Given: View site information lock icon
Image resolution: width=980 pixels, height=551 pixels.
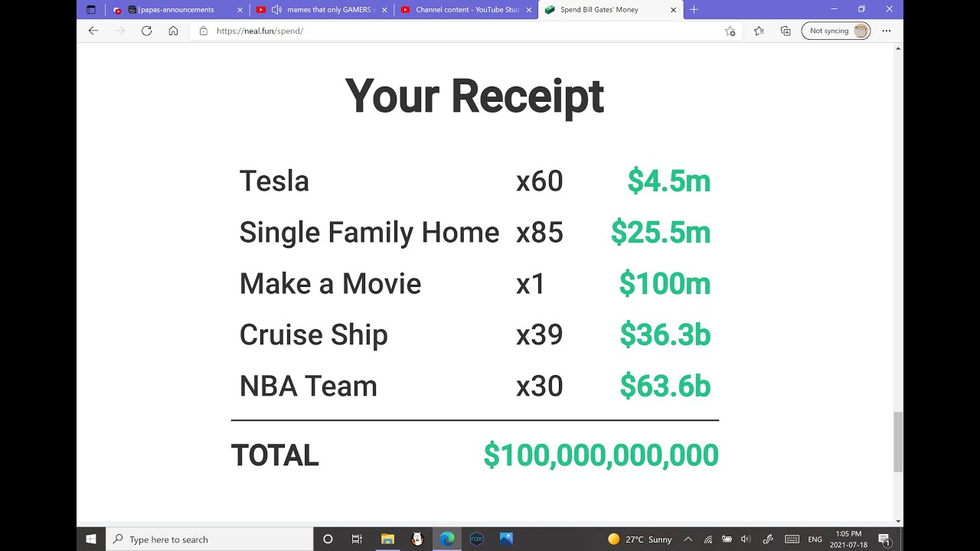Looking at the screenshot, I should (x=204, y=31).
